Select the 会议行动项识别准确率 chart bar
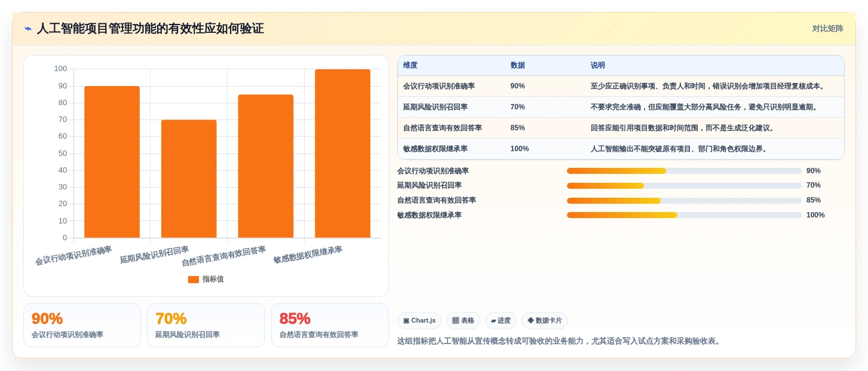Screen dimensions: 868x371 point(112,162)
